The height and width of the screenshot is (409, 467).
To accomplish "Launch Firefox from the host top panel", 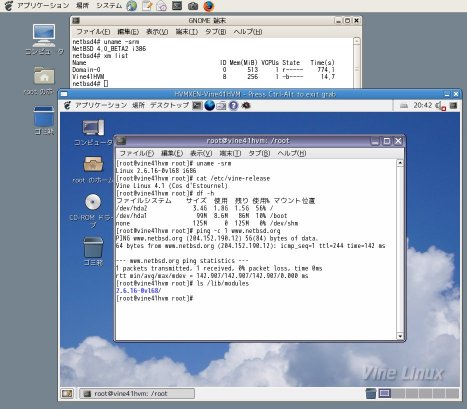I will [x=209, y=6].
